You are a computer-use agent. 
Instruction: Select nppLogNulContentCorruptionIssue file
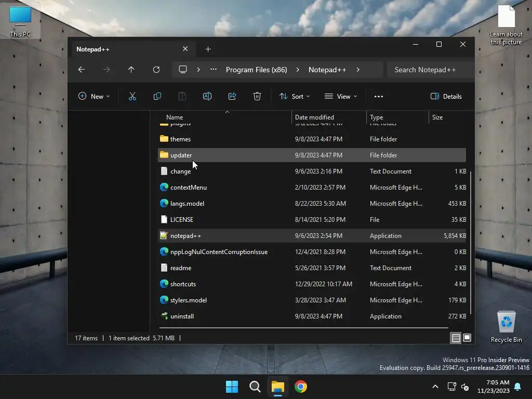click(312, 251)
